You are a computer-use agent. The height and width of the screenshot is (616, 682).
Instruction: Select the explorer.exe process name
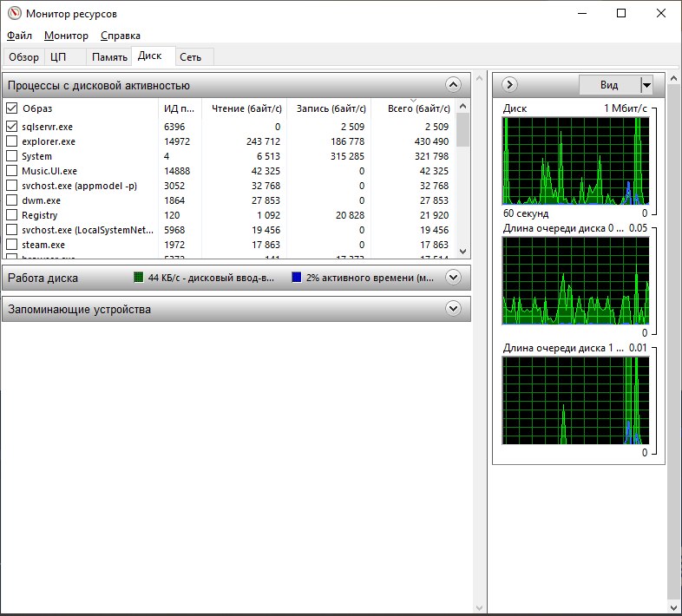[49, 141]
